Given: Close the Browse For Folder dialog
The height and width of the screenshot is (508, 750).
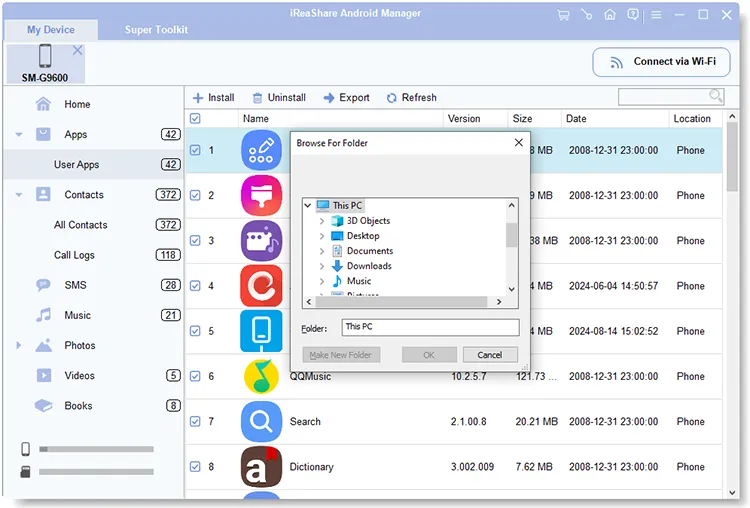Looking at the screenshot, I should [x=518, y=143].
